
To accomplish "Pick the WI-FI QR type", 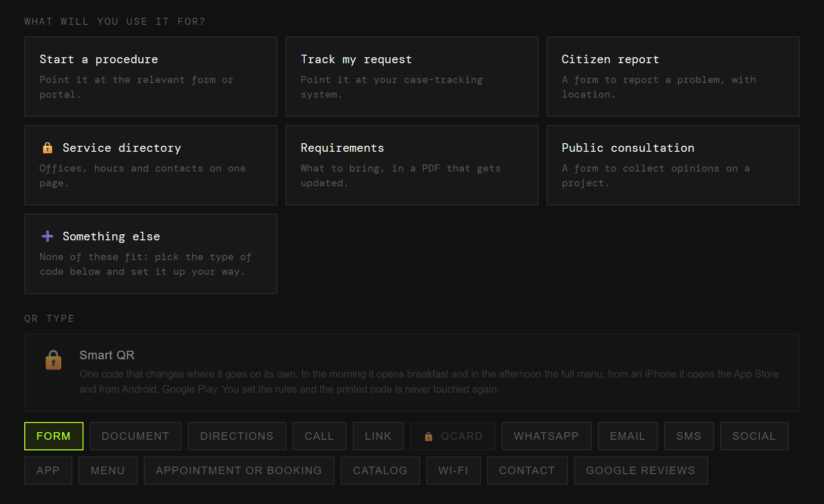I will (454, 471).
